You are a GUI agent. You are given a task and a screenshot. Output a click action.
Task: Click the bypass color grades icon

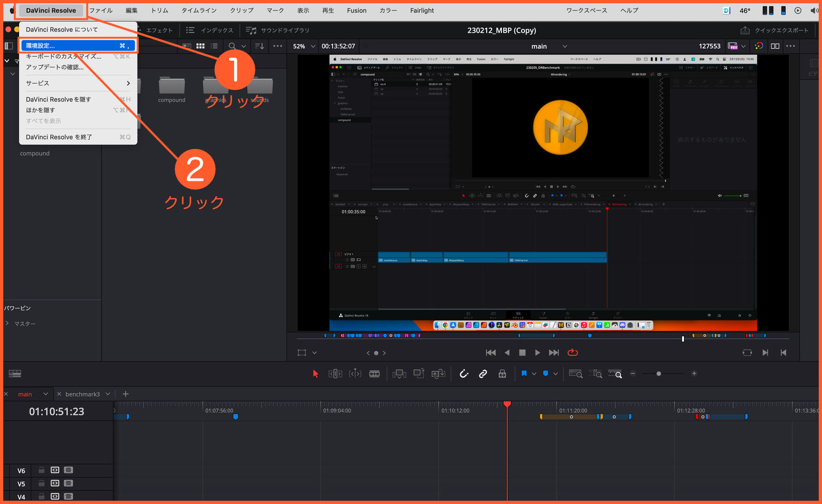759,47
